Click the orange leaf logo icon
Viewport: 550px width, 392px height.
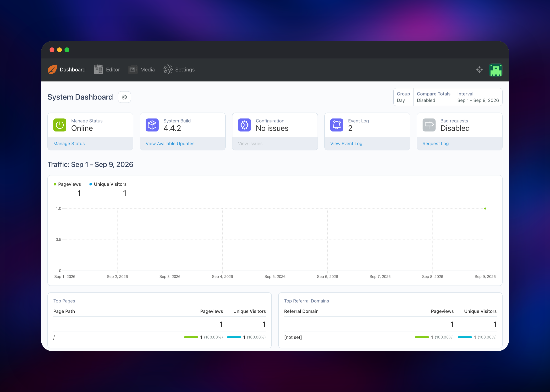(52, 70)
